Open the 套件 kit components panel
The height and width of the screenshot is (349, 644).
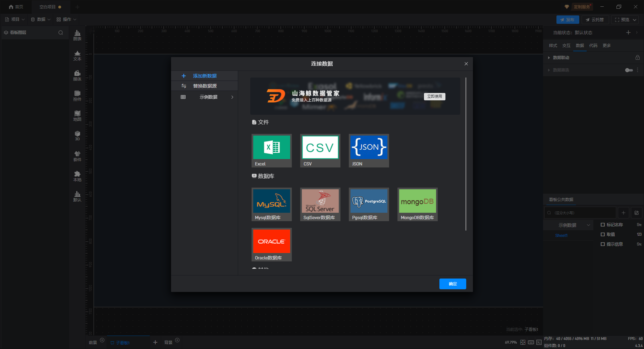pyautogui.click(x=77, y=156)
